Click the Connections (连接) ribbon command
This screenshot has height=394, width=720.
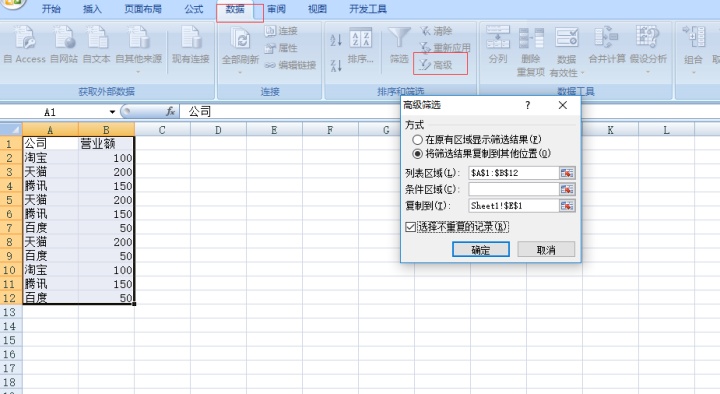pos(281,31)
